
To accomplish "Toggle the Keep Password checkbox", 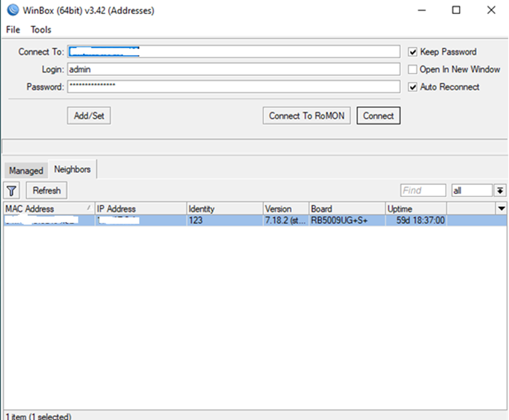I will pyautogui.click(x=413, y=52).
